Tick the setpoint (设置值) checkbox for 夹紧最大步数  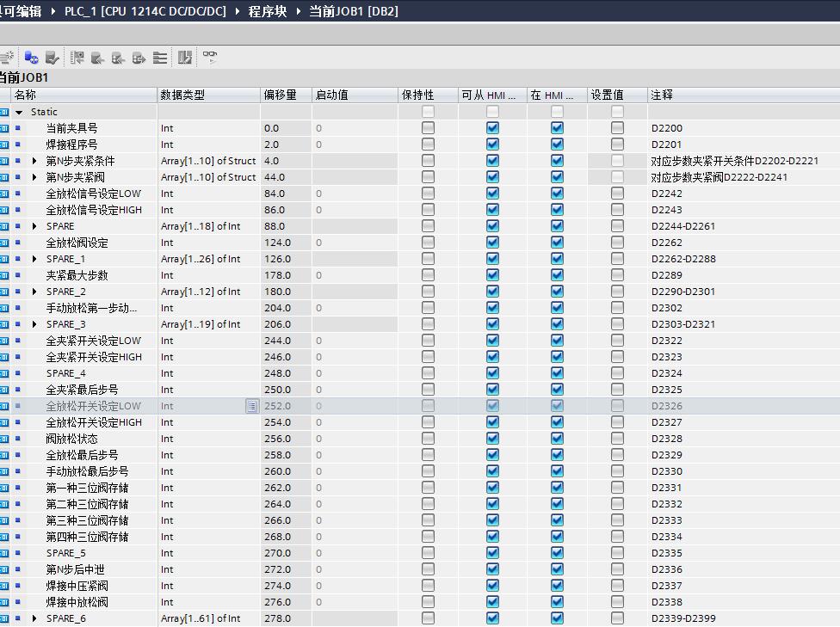click(x=617, y=275)
